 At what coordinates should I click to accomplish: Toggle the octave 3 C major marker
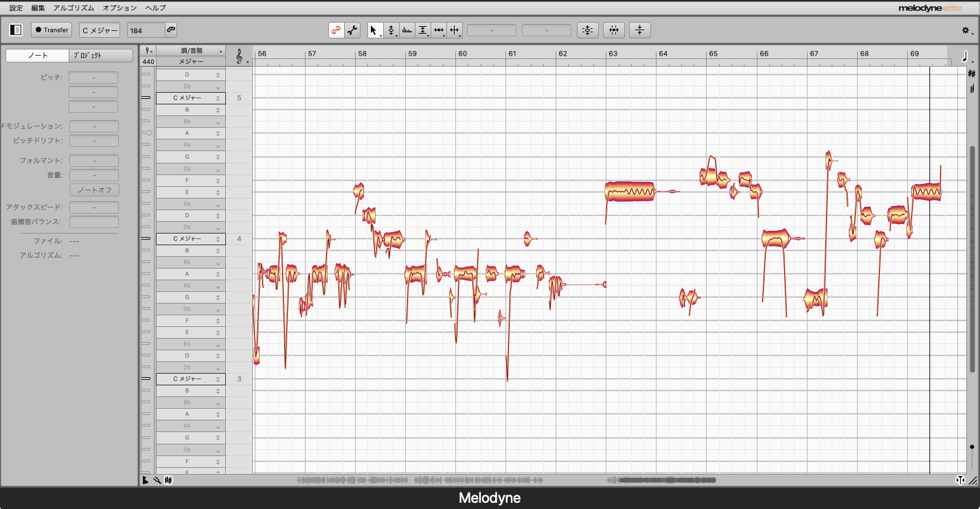(146, 378)
